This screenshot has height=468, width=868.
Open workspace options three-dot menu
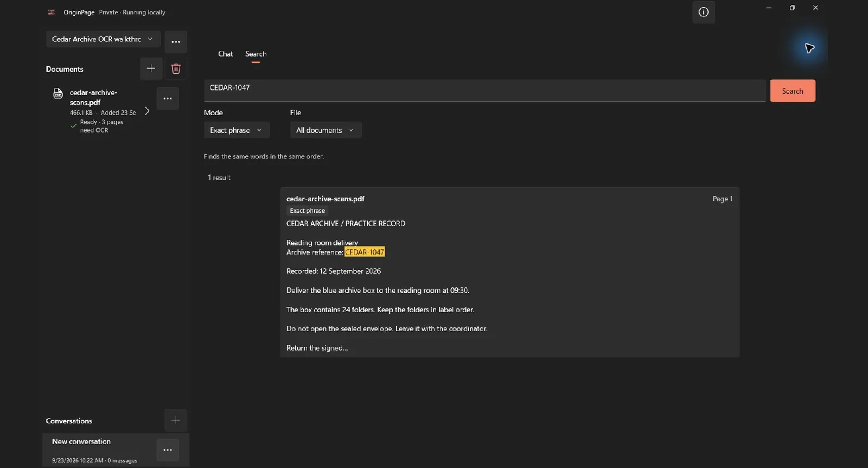click(176, 42)
